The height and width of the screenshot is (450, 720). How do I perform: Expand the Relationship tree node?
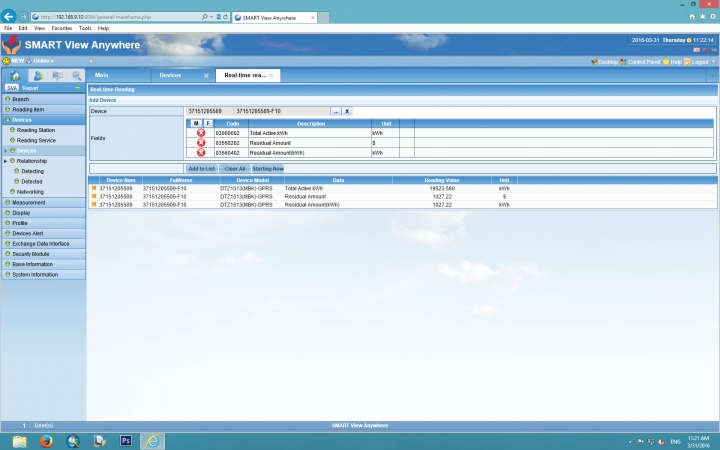pos(6,161)
